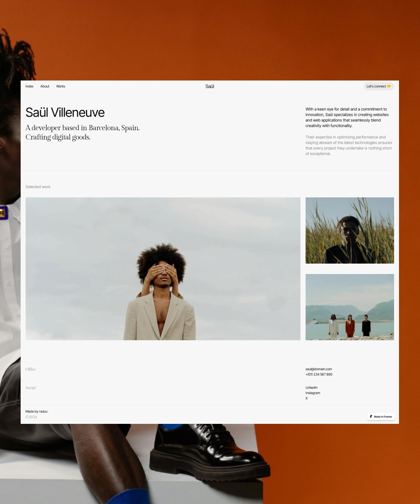This screenshot has height=504, width=420.
Task: Click the +(01) 234 567 890 phone number
Action: 319,374
